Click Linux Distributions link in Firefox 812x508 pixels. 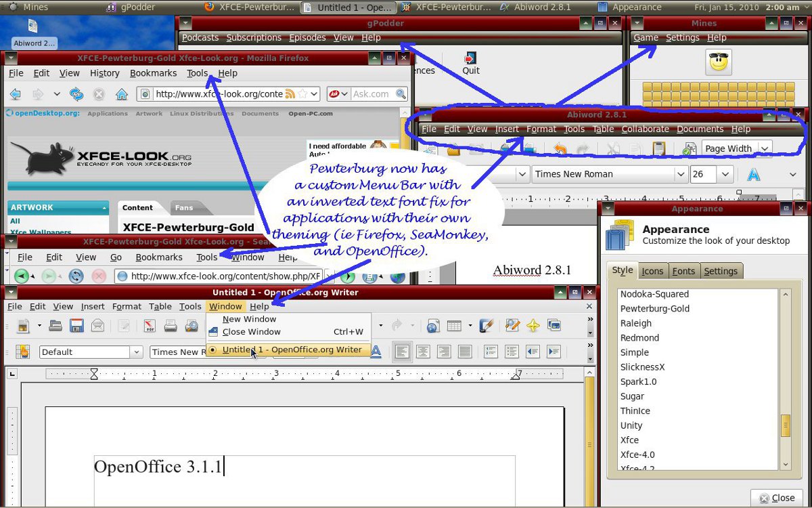click(x=202, y=114)
